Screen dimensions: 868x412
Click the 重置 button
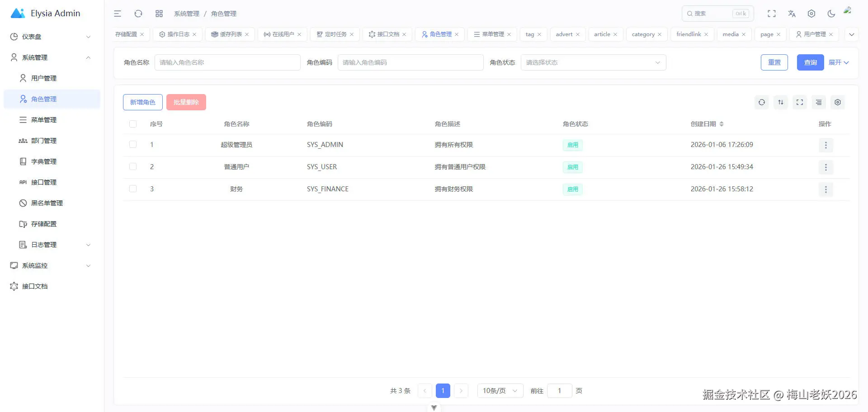click(774, 62)
